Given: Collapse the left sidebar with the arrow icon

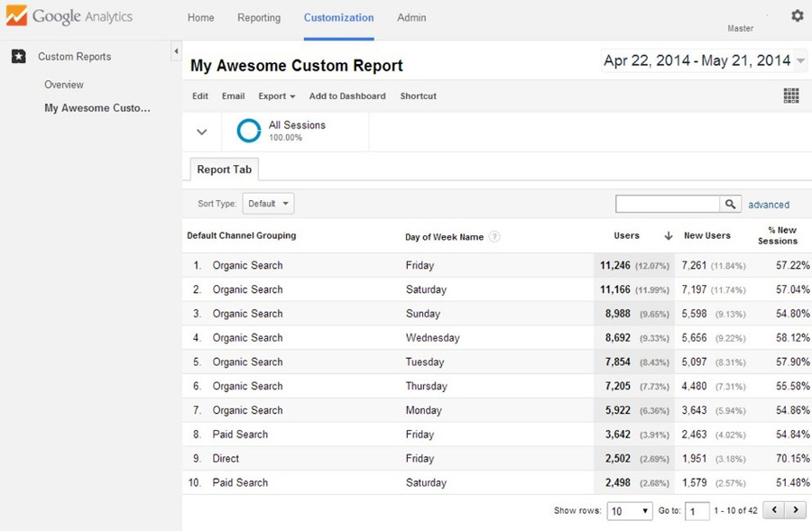Looking at the screenshot, I should [x=176, y=51].
